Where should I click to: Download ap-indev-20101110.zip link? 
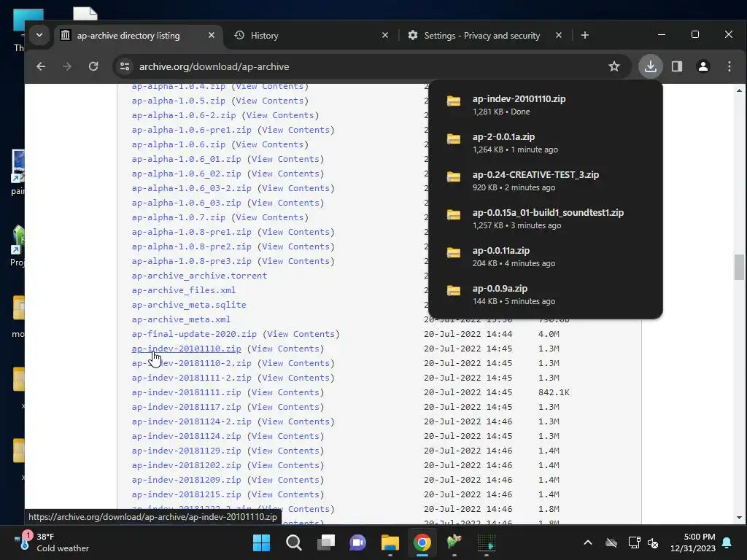pyautogui.click(x=186, y=349)
